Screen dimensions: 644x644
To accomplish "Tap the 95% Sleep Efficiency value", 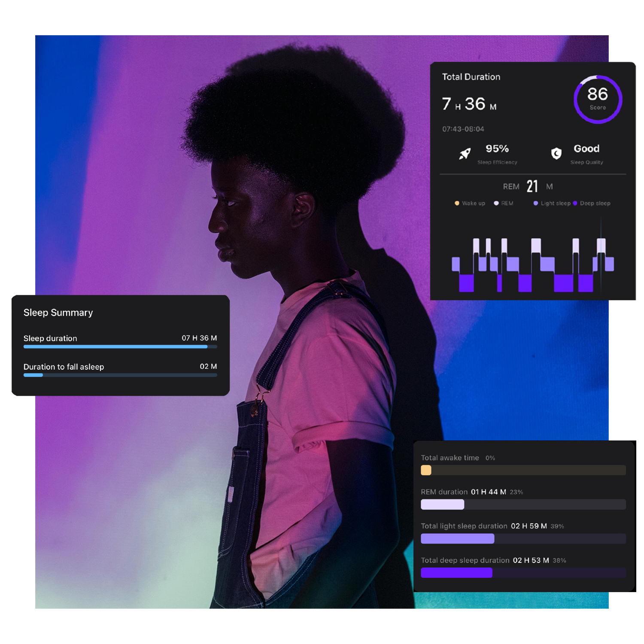I will point(497,149).
